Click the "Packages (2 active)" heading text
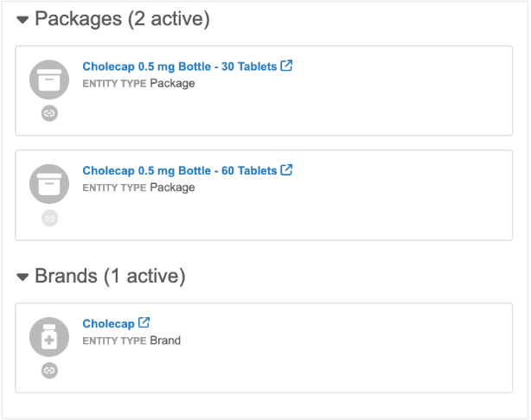The width and height of the screenshot is (531, 420). point(122,19)
